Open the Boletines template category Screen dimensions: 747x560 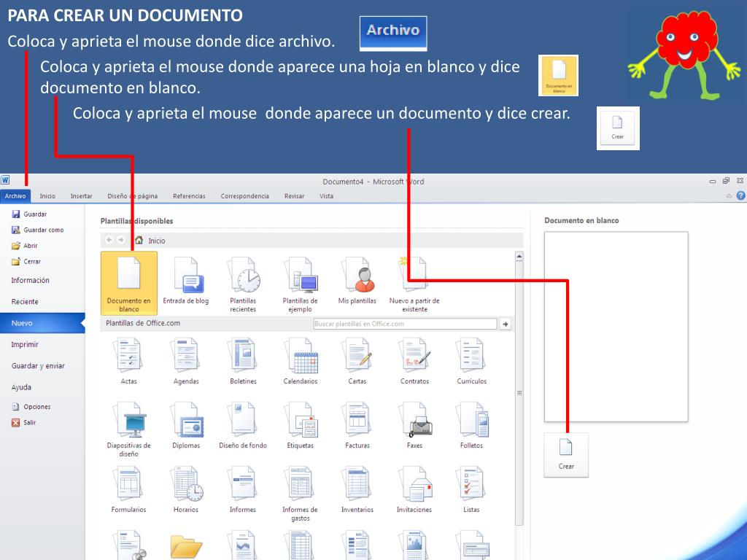coord(243,360)
